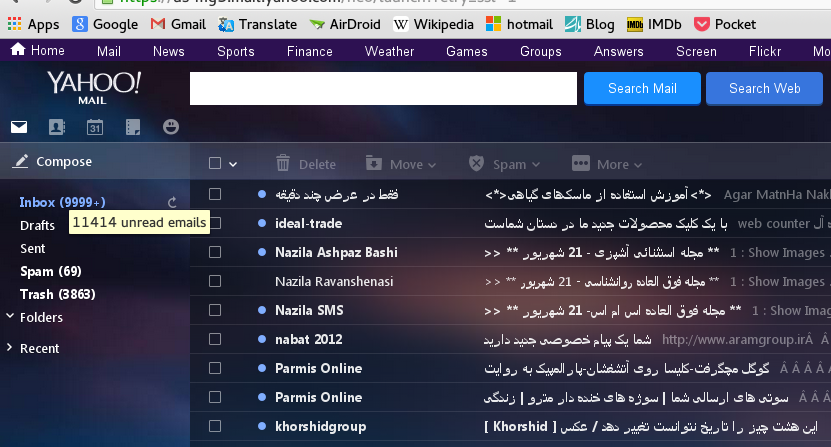The image size is (831, 447).
Task: Open Finance in the Yahoo navigation bar
Action: [309, 51]
